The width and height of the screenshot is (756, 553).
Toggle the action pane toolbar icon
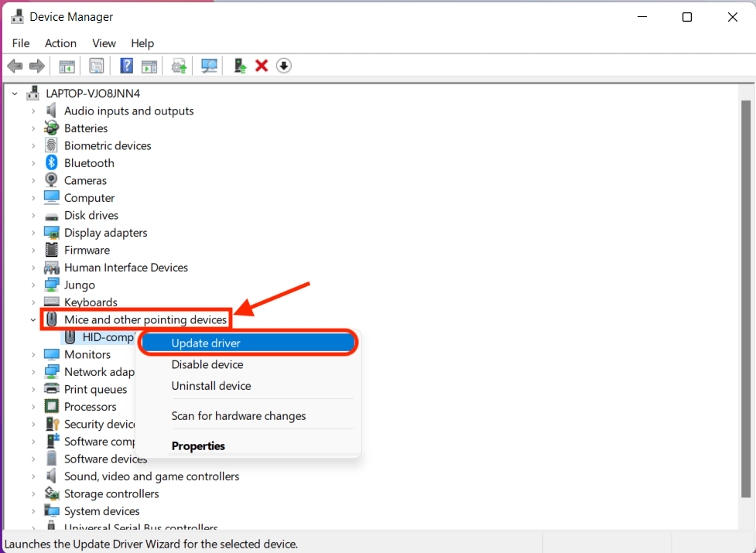pyautogui.click(x=149, y=66)
